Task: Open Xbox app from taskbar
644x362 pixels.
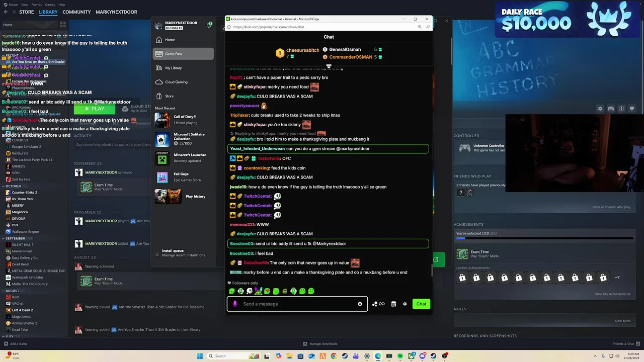Action: click(x=411, y=356)
